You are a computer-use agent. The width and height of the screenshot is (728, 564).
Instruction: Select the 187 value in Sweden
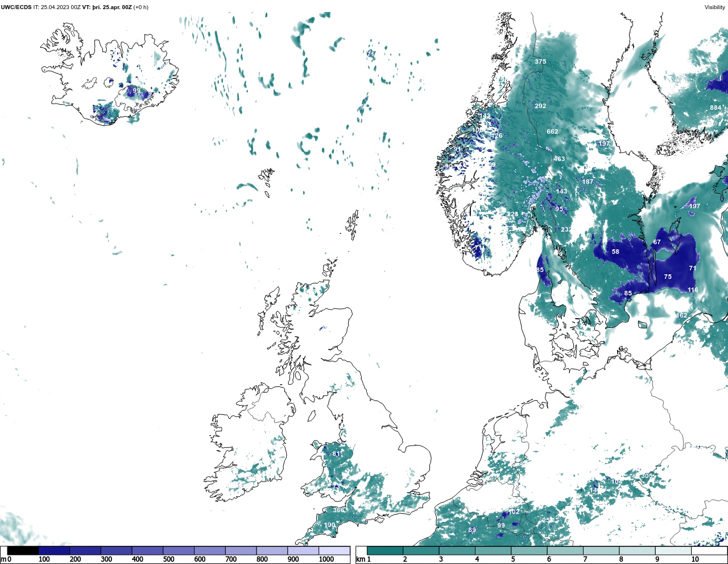(x=588, y=182)
